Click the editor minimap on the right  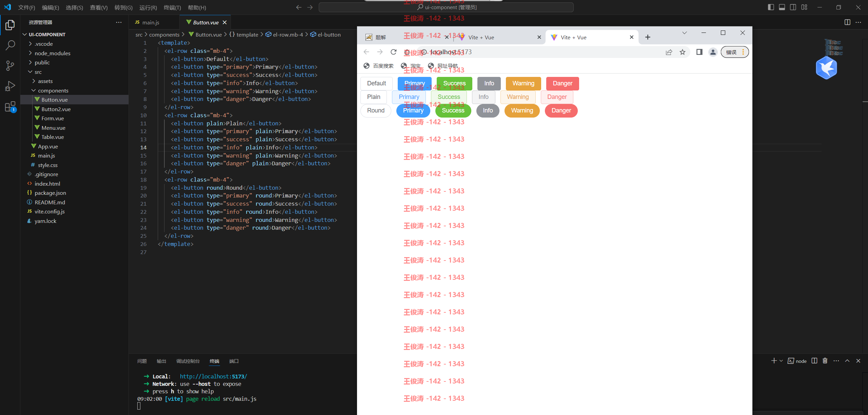tap(834, 47)
